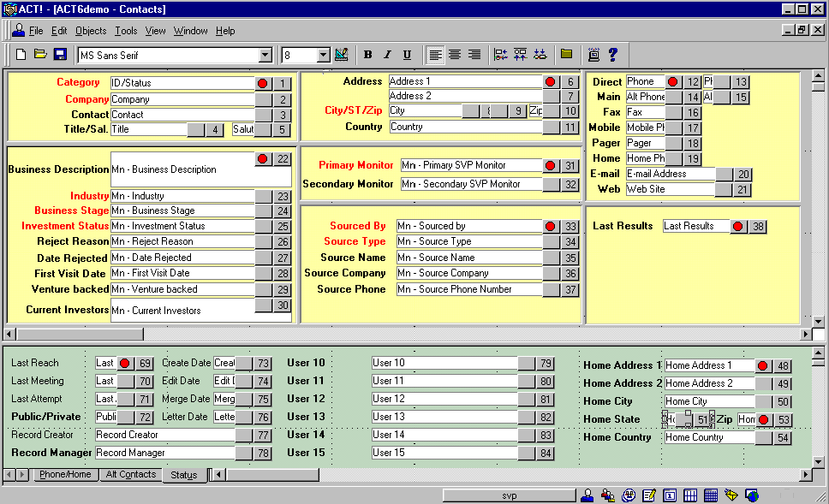This screenshot has height=504, width=829.
Task: Select the Company field box
Action: pyautogui.click(x=182, y=99)
